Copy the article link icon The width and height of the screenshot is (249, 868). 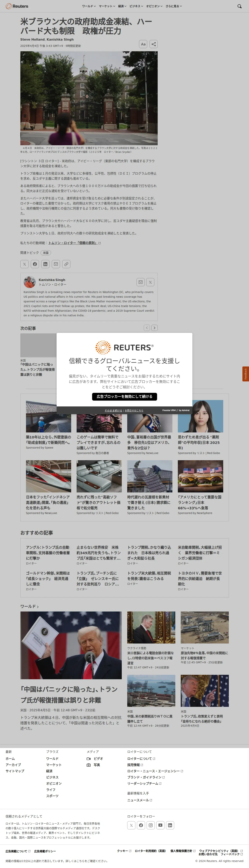click(66, 264)
